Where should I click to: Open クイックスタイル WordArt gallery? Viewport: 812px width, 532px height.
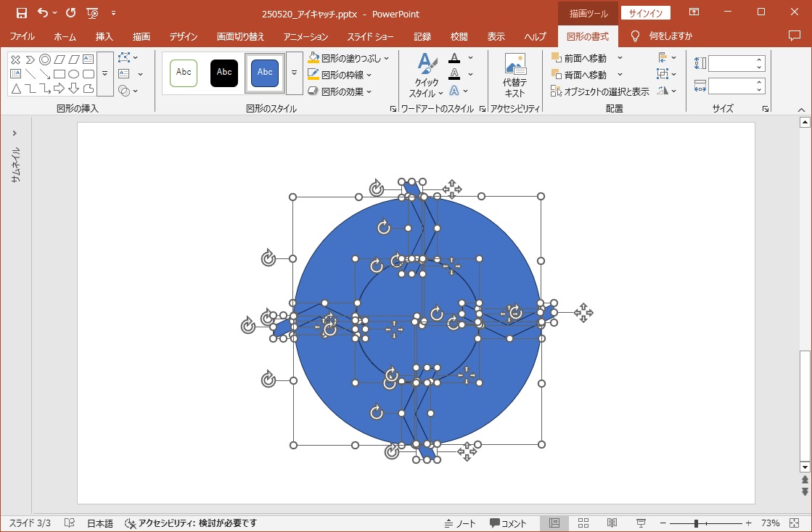[426, 75]
